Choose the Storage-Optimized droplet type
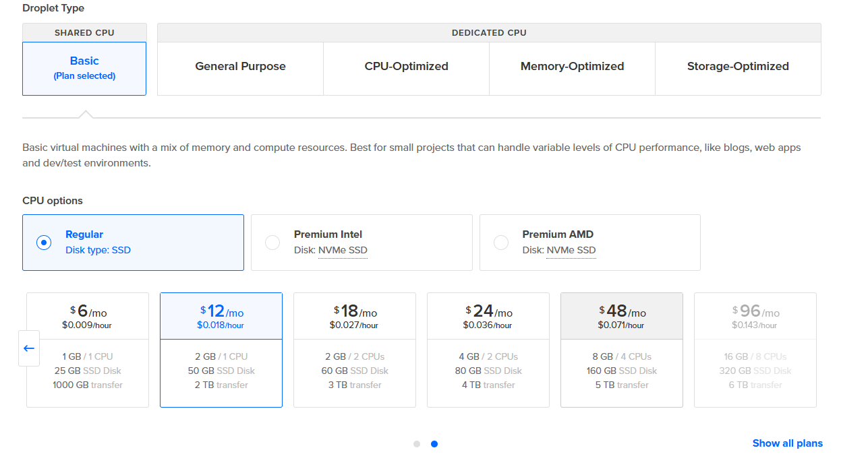The image size is (868, 475). click(738, 67)
